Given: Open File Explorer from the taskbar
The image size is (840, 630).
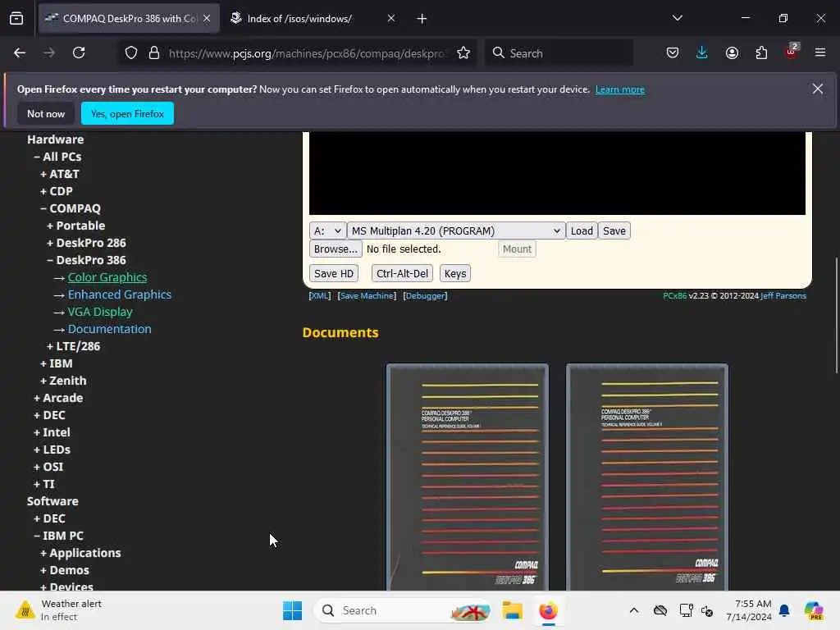Looking at the screenshot, I should [x=512, y=610].
